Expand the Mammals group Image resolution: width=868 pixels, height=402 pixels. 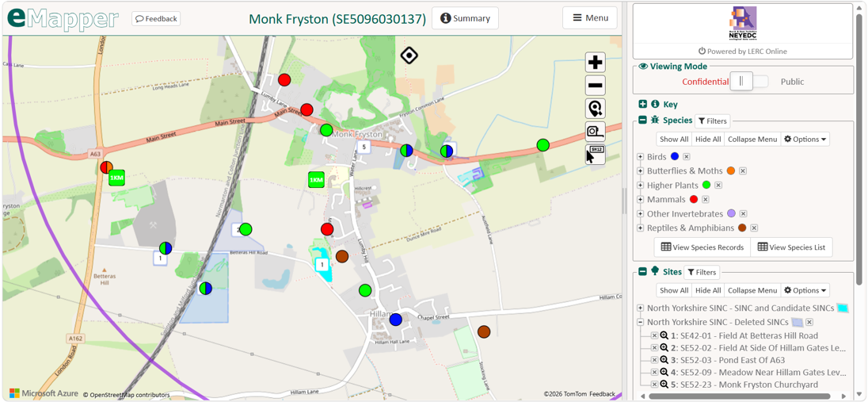coord(641,200)
